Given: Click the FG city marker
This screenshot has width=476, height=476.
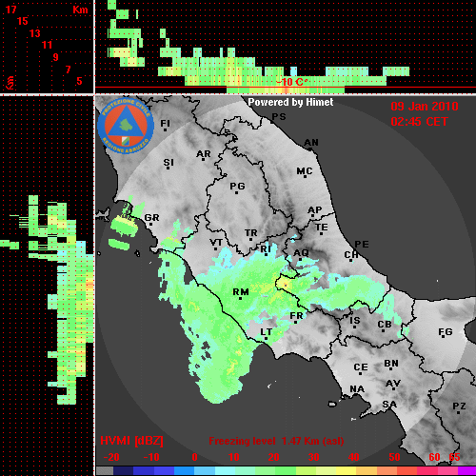Looking at the screenshot, I should click(x=444, y=338).
